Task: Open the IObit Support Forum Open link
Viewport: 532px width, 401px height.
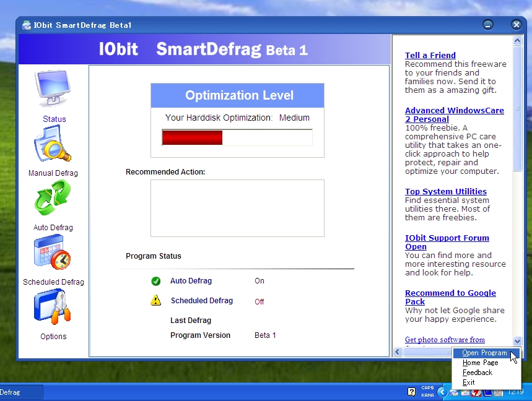Action: tap(447, 243)
